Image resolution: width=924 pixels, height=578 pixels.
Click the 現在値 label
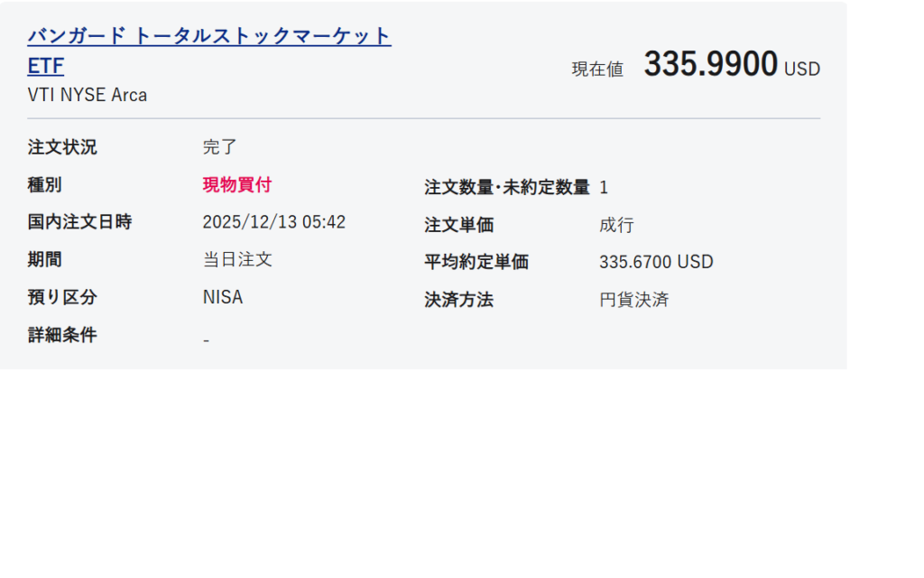click(597, 70)
